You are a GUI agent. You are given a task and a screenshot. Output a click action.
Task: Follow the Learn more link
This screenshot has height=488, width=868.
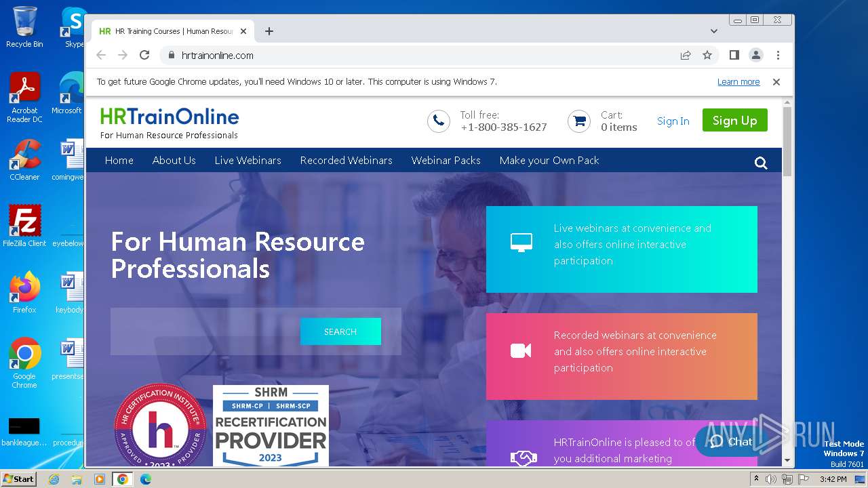tap(738, 82)
